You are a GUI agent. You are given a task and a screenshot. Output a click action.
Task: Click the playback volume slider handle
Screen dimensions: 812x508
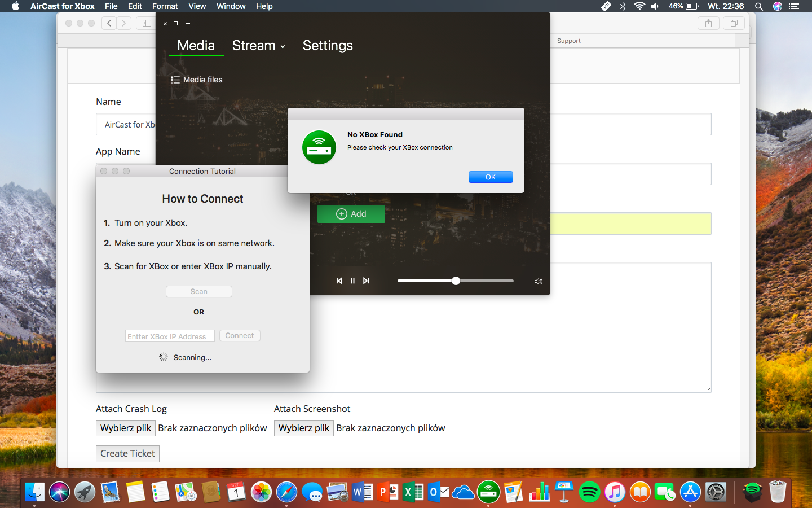click(456, 281)
